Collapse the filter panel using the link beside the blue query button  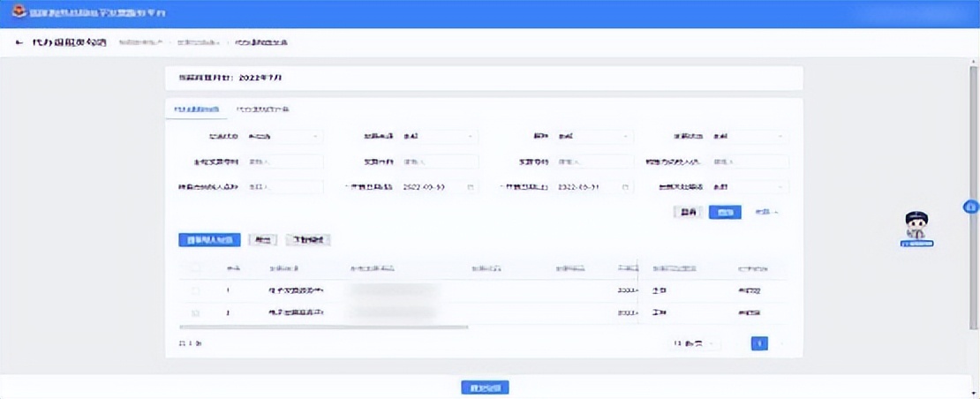click(767, 213)
